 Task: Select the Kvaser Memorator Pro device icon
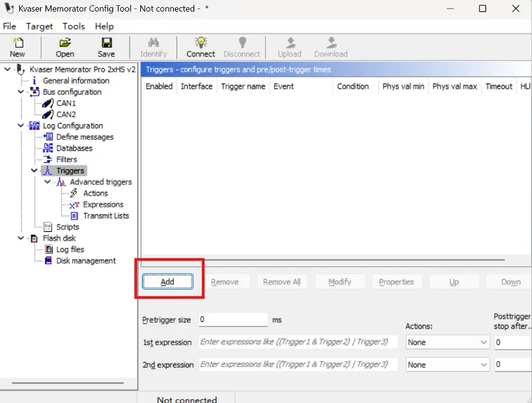point(21,70)
